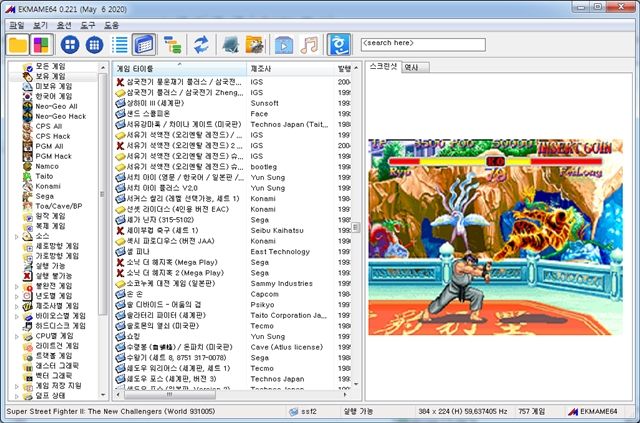Select Neo-Geo Hack folder
This screenshot has width=640, height=423.
[x=60, y=116]
